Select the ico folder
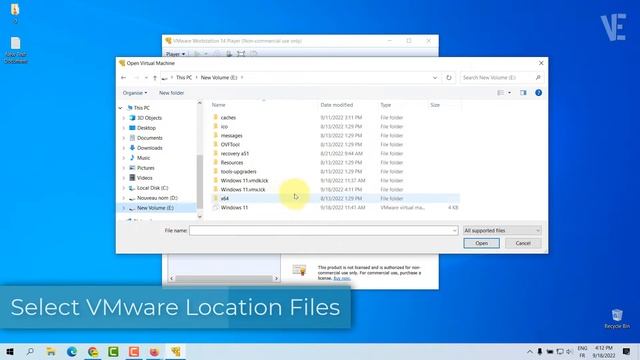This screenshot has width=640, height=360. click(224, 127)
